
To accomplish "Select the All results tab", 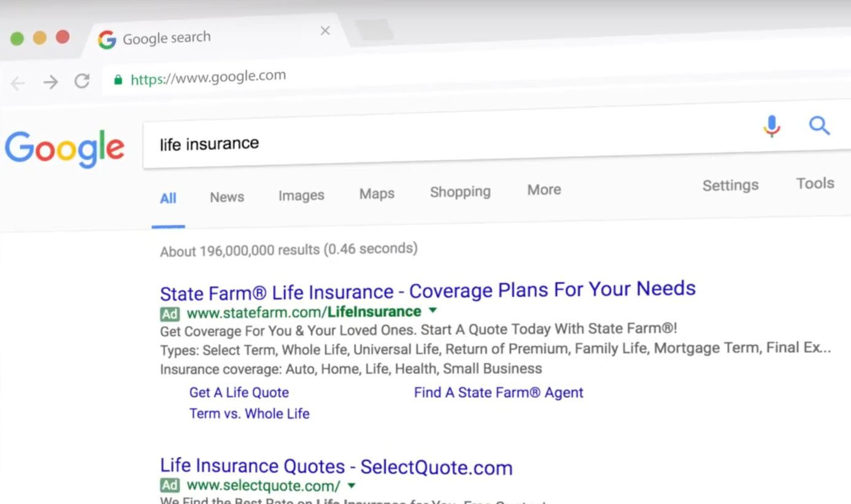I will (x=168, y=199).
